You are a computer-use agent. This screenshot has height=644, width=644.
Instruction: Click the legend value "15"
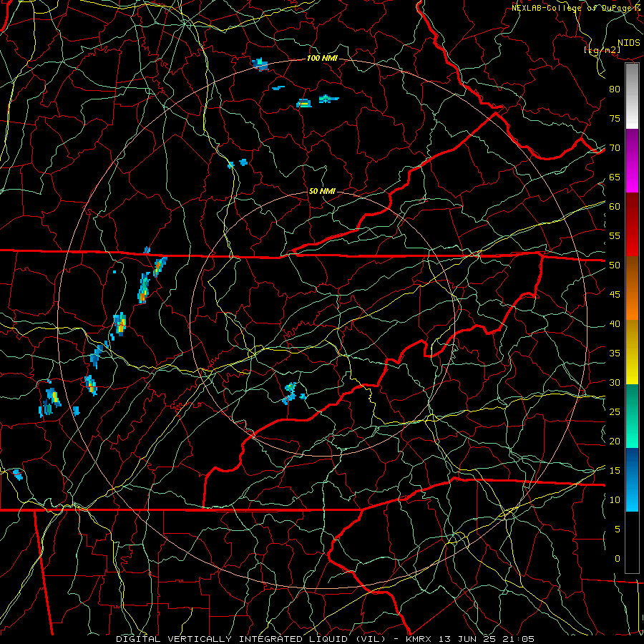(x=615, y=471)
